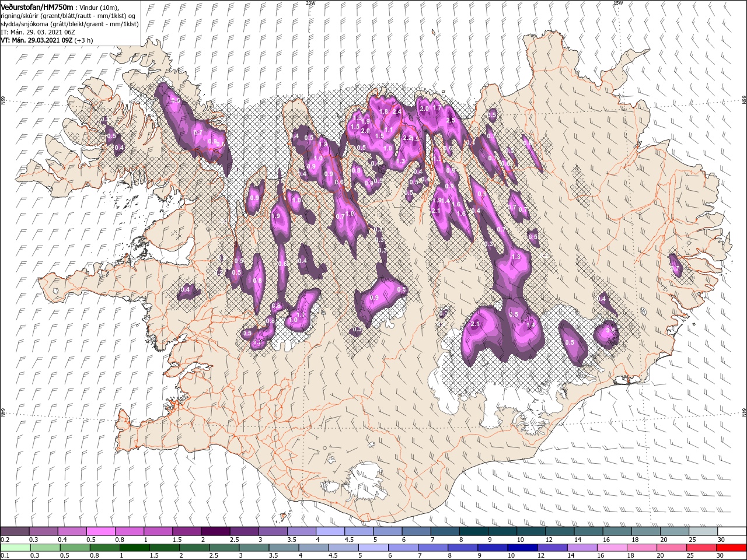Select the bright pink 0.5 swatch in purple scale
747x560 pixels.
100,531
